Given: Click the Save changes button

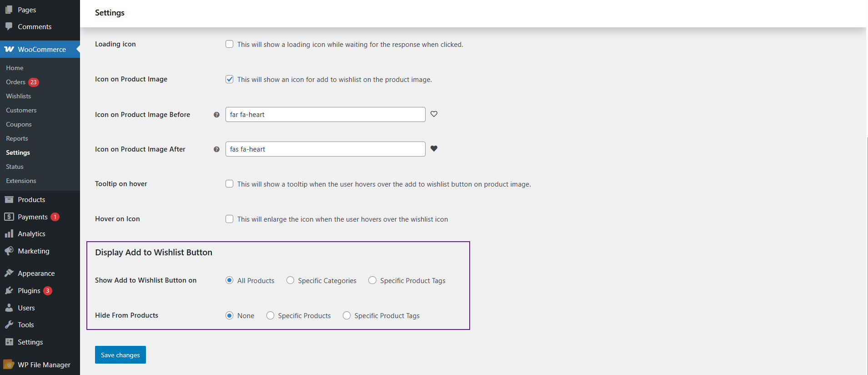Looking at the screenshot, I should [x=120, y=355].
